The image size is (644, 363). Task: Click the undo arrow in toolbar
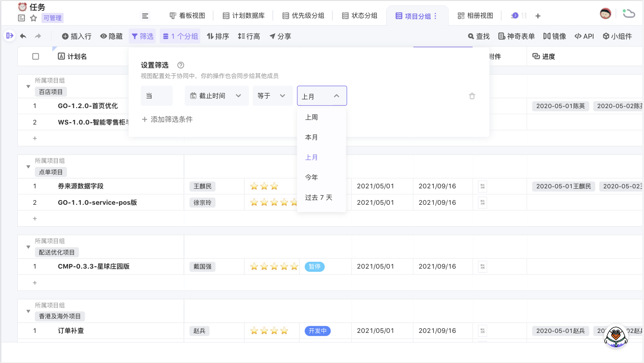click(x=23, y=36)
